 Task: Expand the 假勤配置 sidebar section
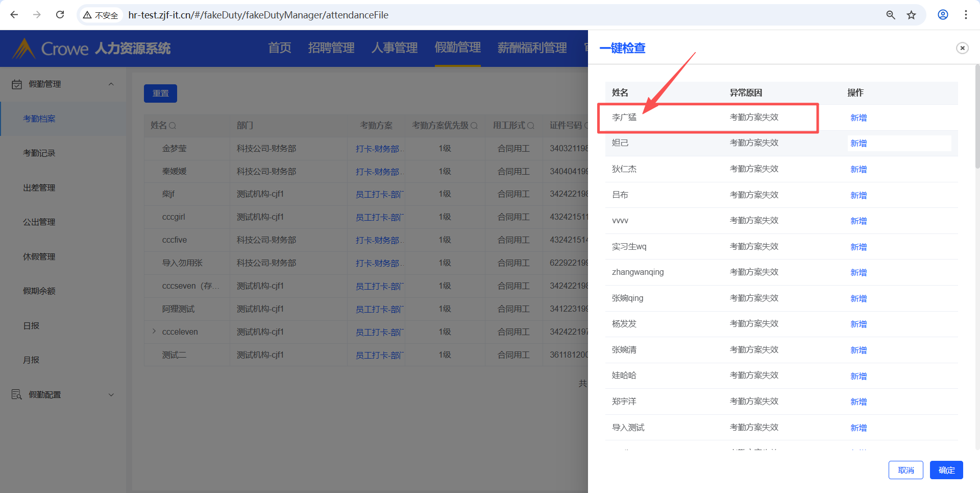tap(111, 395)
